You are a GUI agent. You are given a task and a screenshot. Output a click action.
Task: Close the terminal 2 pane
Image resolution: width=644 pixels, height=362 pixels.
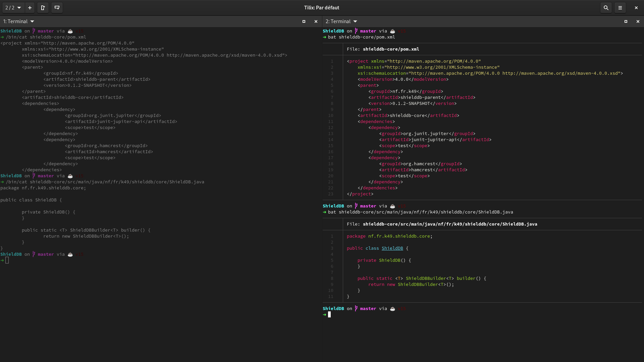[638, 21]
